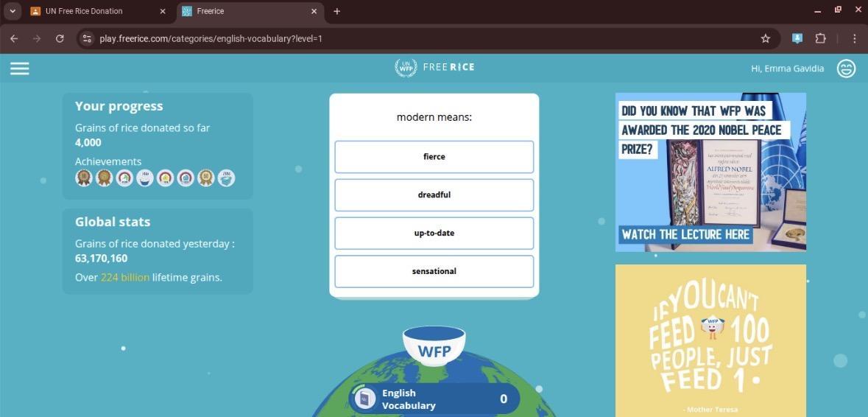The height and width of the screenshot is (417, 868).
Task: Close the Freerice tab
Action: tap(314, 11)
